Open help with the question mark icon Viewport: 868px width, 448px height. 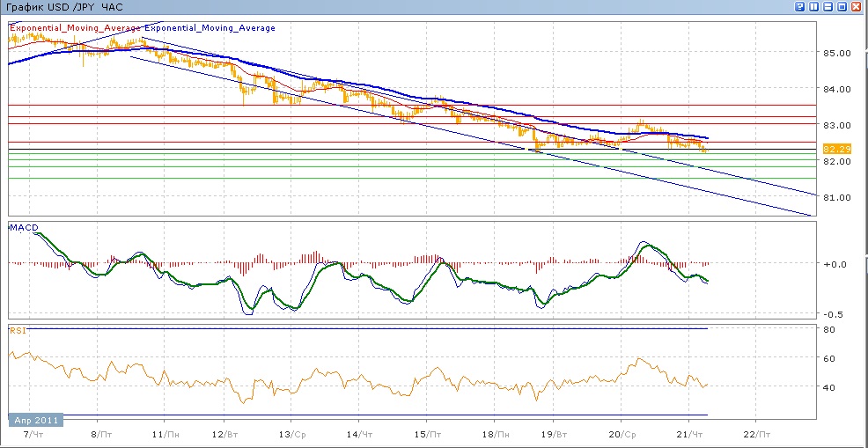800,6
